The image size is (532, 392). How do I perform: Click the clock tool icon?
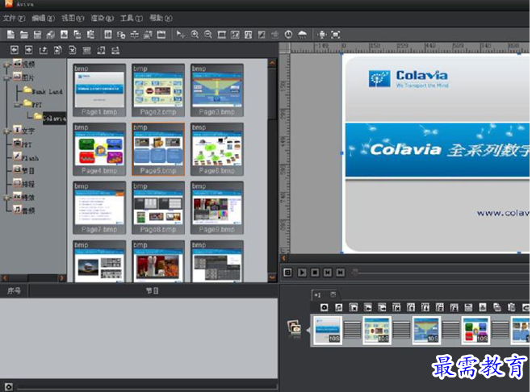pyautogui.click(x=288, y=34)
